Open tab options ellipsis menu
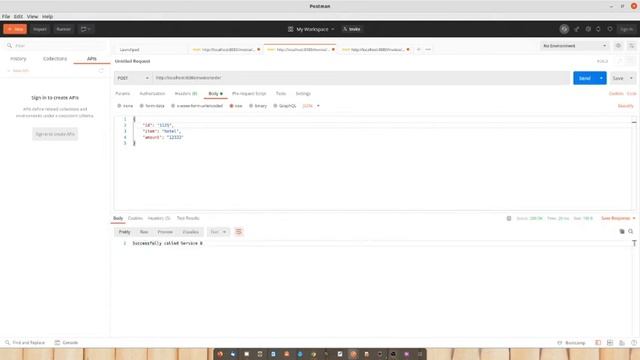Image resolution: width=640 pixels, height=360 pixels. click(428, 49)
